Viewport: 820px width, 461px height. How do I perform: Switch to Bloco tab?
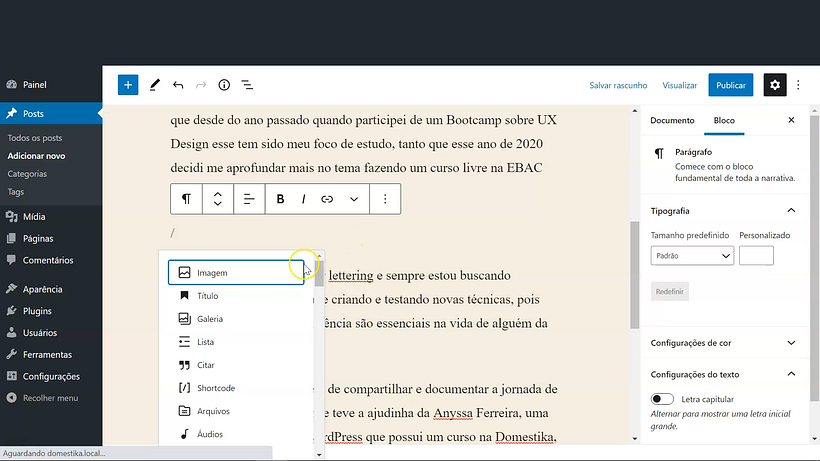click(724, 120)
